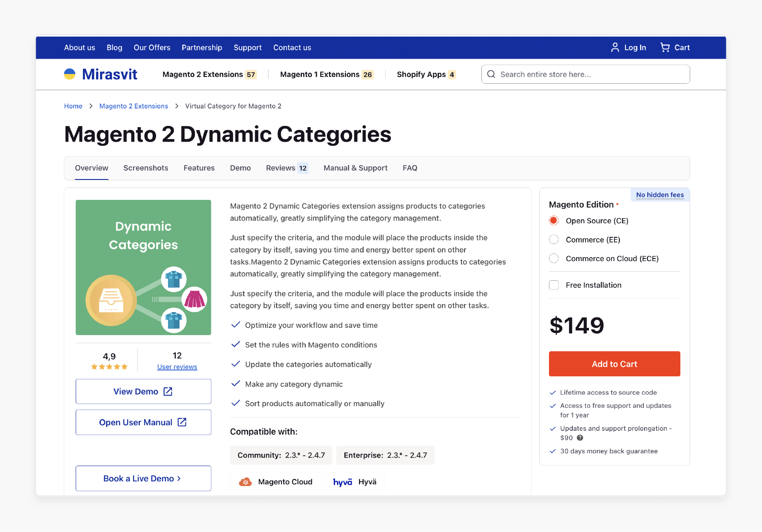
Task: Open the Partnership menu item
Action: [202, 47]
